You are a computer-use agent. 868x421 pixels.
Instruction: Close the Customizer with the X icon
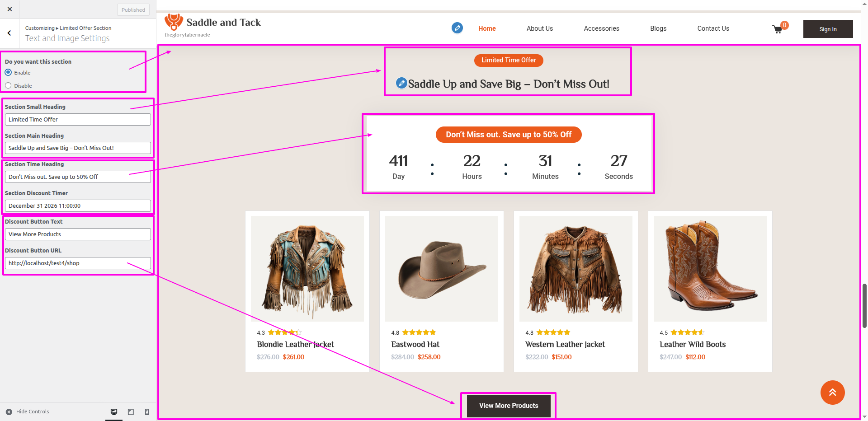tap(10, 9)
